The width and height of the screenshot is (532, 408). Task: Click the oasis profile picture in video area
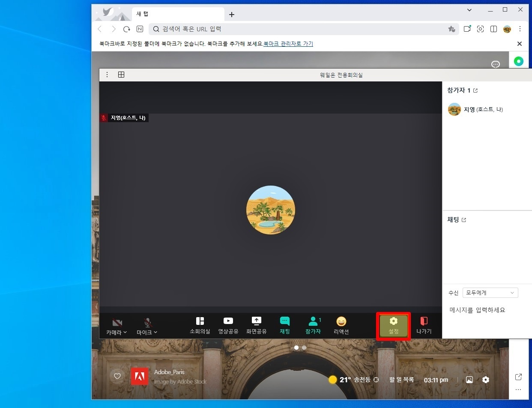click(x=271, y=210)
